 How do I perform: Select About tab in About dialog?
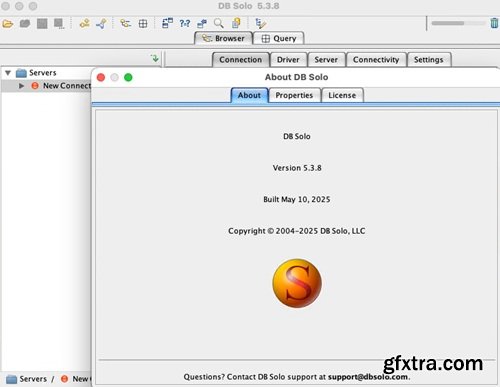pos(249,95)
